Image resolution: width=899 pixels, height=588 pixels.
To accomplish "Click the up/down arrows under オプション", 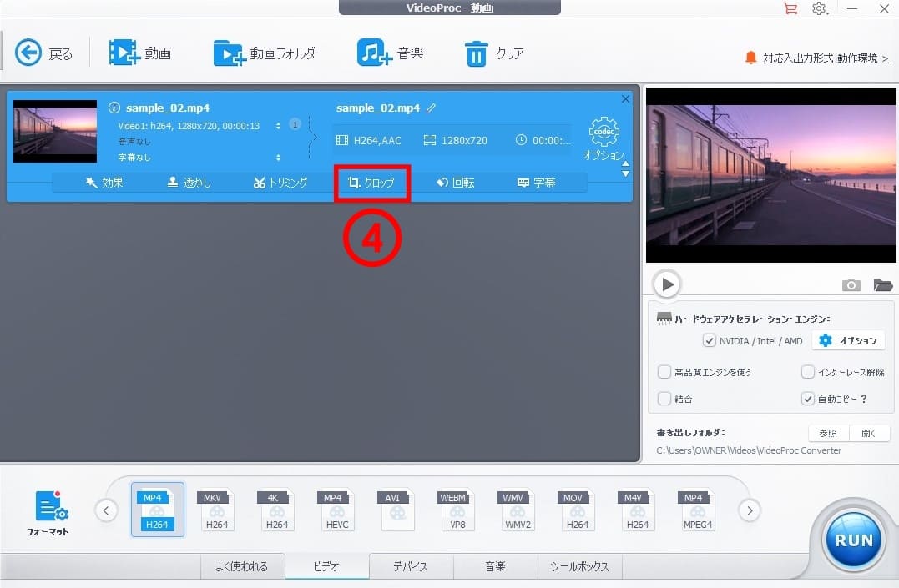I will 625,169.
